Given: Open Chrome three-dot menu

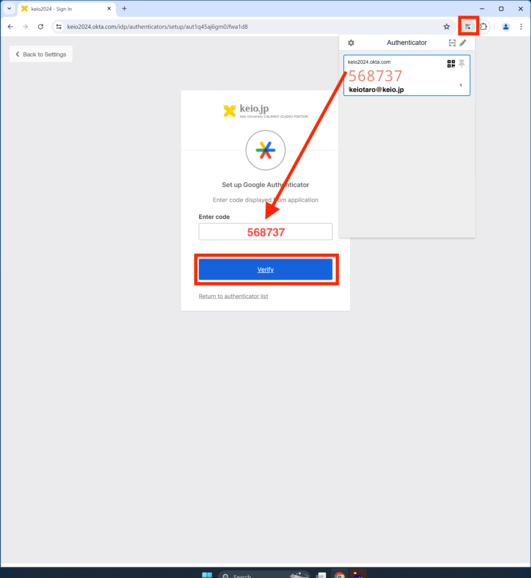Looking at the screenshot, I should click(521, 27).
